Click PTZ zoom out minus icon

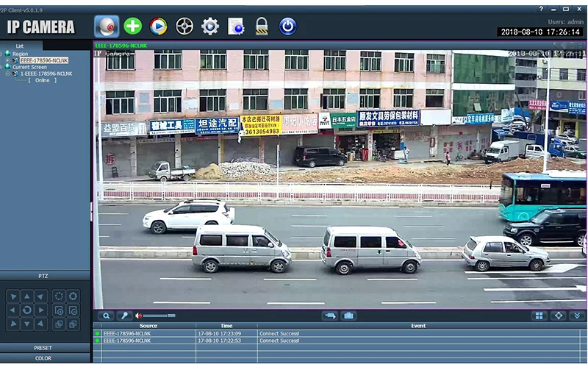coord(73,310)
